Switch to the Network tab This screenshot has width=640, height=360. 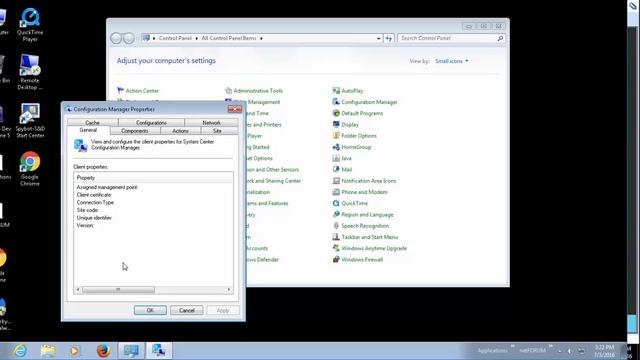point(211,122)
